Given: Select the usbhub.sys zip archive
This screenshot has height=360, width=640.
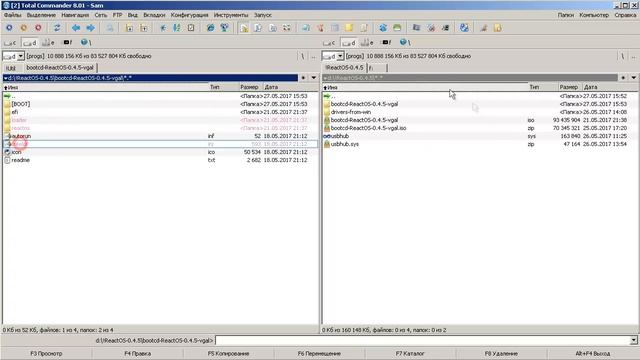Looking at the screenshot, I should [x=480, y=144].
